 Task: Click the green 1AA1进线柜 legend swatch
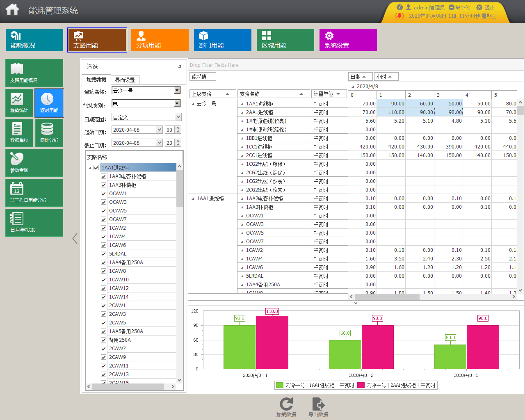click(x=280, y=385)
